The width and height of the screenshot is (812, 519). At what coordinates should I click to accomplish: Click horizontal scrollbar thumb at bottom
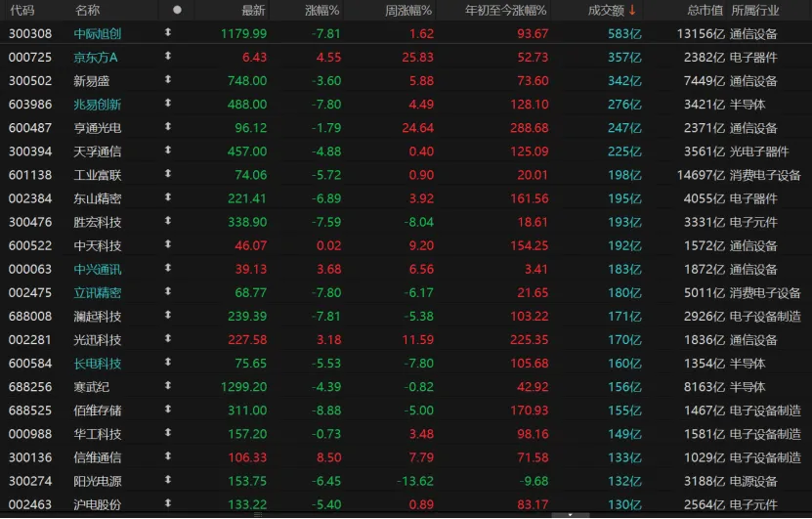[571, 515]
